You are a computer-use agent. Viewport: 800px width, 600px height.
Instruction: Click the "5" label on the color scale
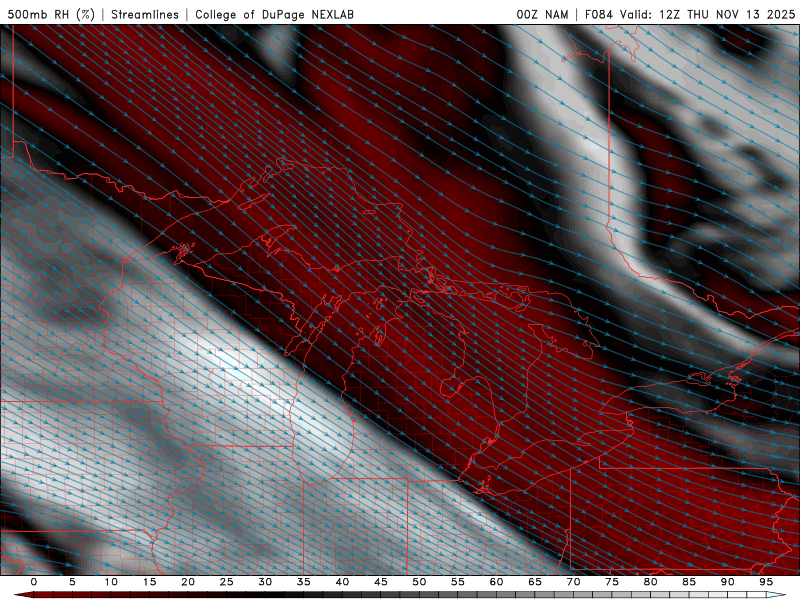click(x=72, y=582)
